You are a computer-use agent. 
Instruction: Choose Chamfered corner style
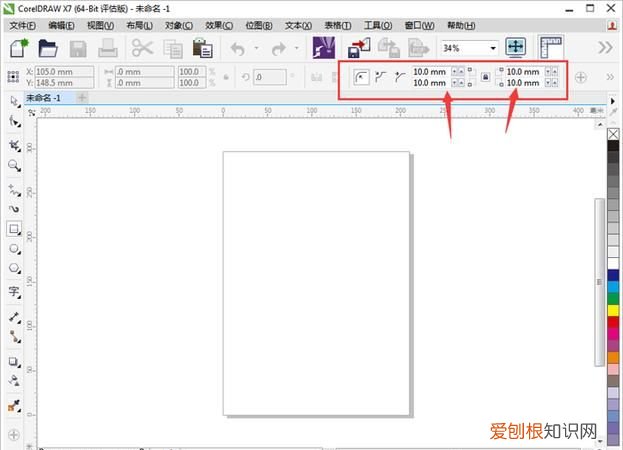point(400,77)
